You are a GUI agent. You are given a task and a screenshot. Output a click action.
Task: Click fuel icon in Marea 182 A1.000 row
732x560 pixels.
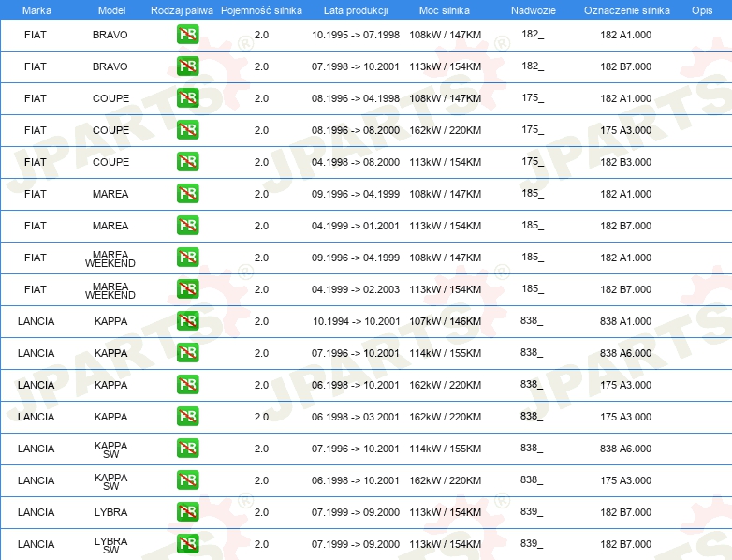[x=187, y=193]
